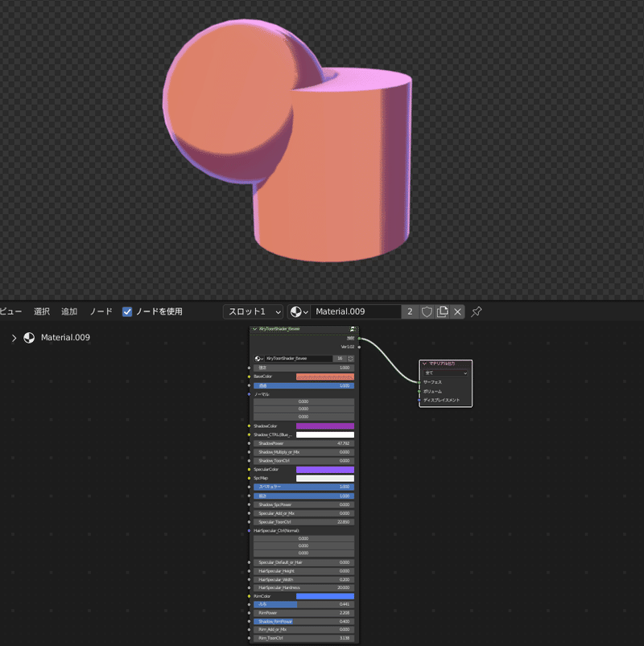Click the Rim_Add_or_Mix slider

[x=303, y=630]
